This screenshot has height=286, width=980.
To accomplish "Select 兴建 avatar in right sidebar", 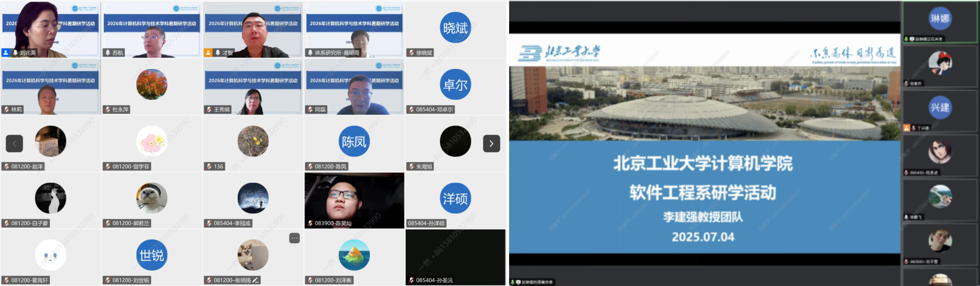I will [x=940, y=108].
